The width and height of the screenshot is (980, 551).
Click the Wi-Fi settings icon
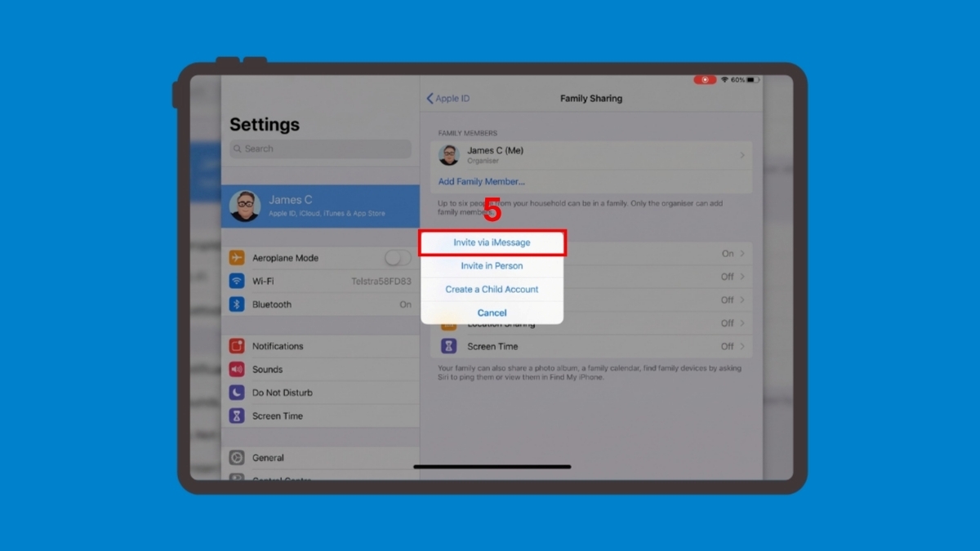(237, 281)
